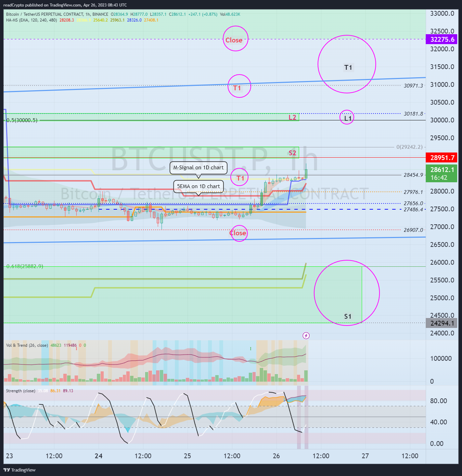This screenshot has width=462, height=476.
Task: Click the 0(29242.2) Fibonacci label
Action: click(x=410, y=147)
